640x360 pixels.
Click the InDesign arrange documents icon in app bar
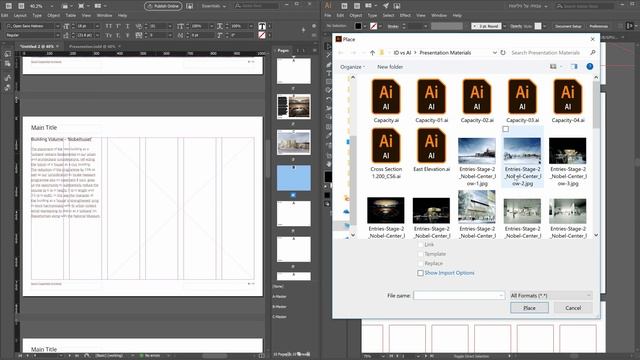pos(99,6)
